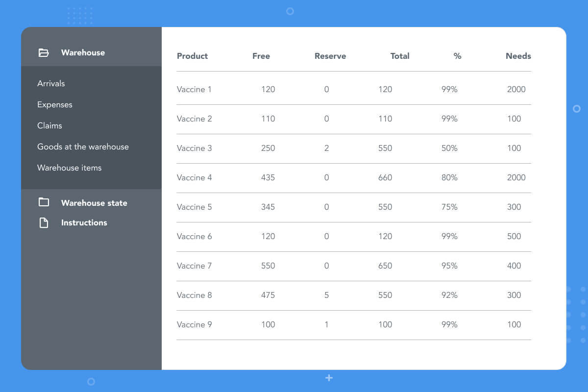Sort by the % column header
Image resolution: width=588 pixels, height=392 pixels.
[x=457, y=56]
